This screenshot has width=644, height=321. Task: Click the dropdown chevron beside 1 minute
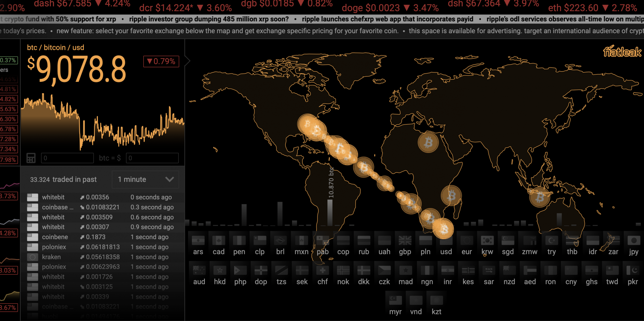point(170,180)
